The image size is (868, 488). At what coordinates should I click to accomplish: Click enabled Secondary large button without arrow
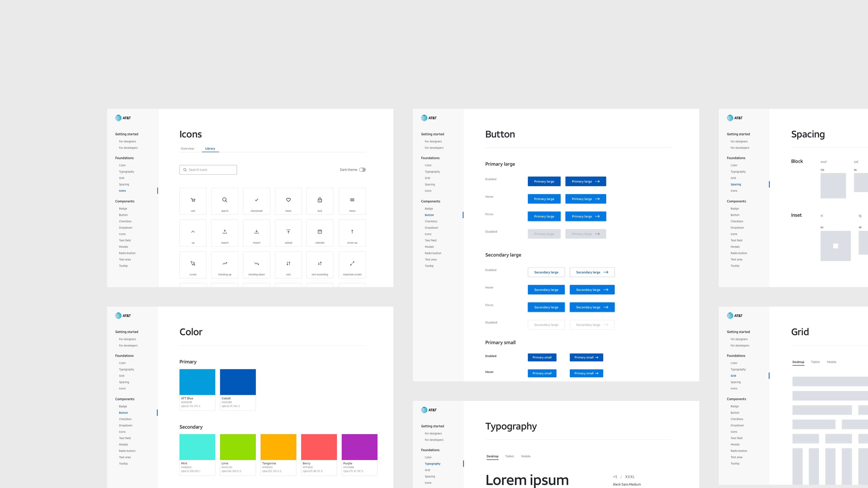(546, 272)
